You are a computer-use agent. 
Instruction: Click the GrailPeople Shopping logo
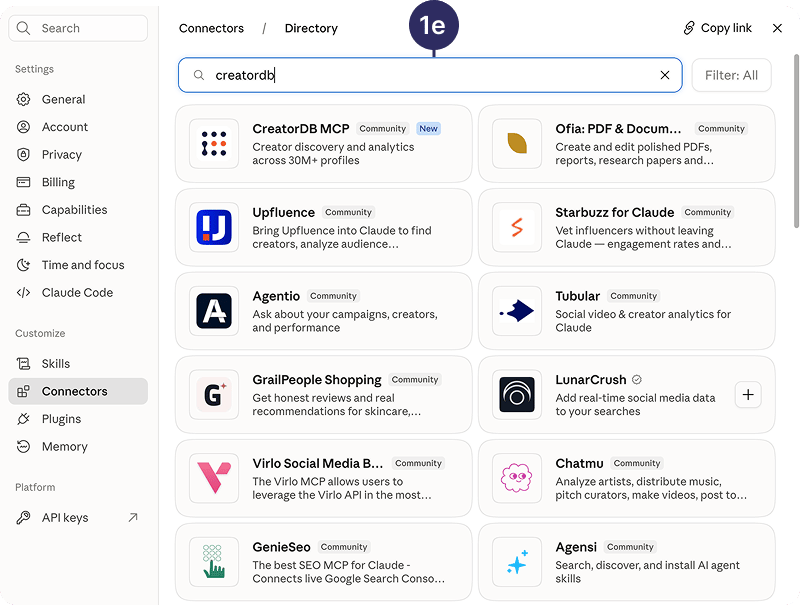click(x=214, y=394)
